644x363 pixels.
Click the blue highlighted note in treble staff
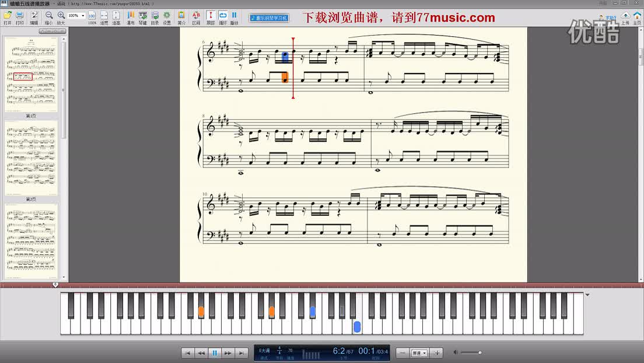tap(285, 57)
